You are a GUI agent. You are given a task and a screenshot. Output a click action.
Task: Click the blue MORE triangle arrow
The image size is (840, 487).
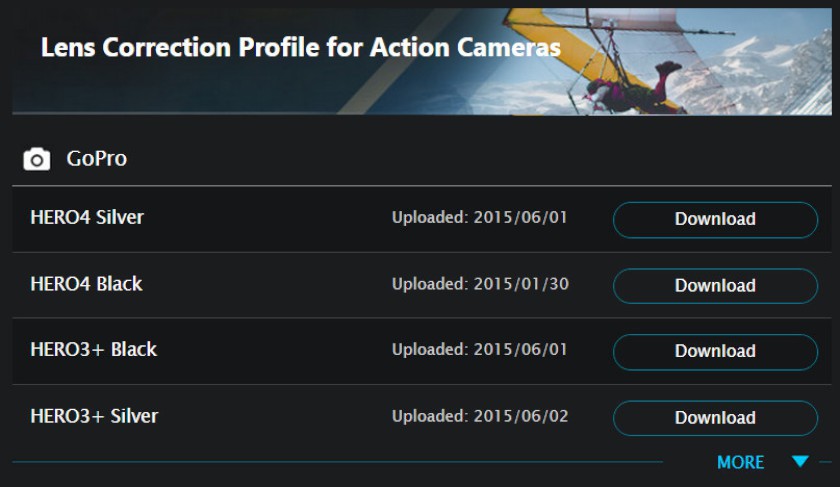pyautogui.click(x=800, y=461)
